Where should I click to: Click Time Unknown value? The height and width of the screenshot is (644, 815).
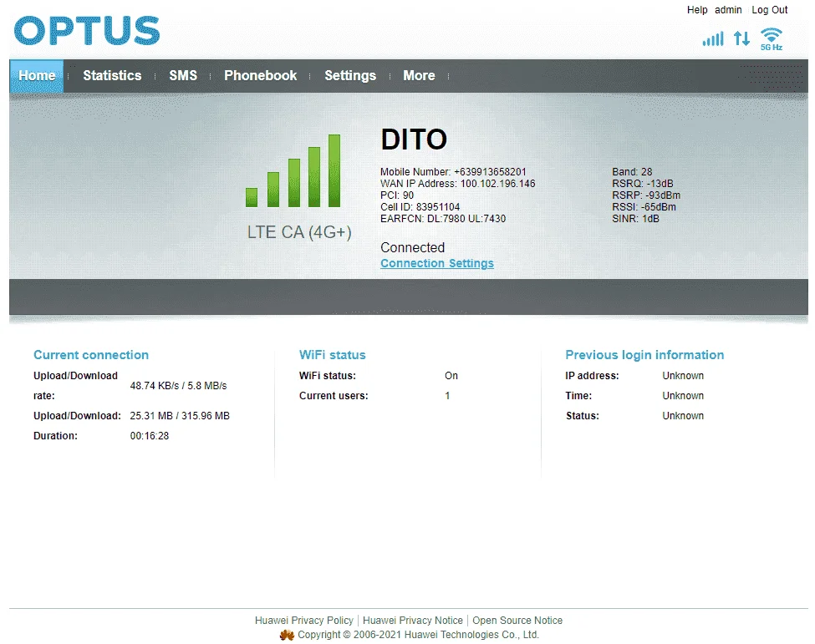pyautogui.click(x=683, y=396)
